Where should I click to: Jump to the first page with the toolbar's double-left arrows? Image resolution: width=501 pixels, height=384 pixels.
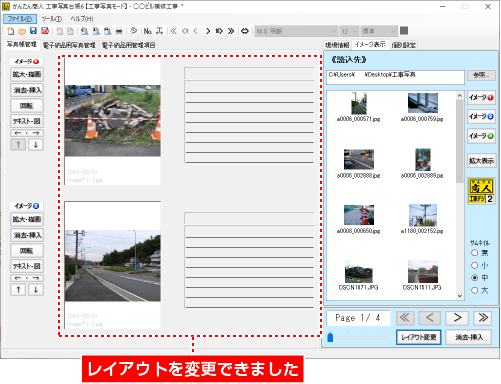[173, 31]
